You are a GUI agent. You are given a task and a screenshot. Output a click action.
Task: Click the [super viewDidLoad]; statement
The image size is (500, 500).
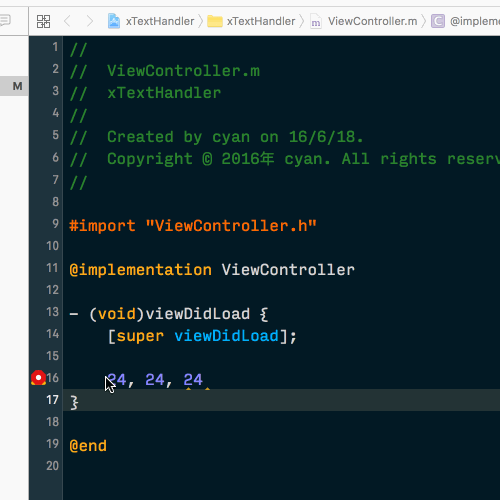[x=202, y=336]
